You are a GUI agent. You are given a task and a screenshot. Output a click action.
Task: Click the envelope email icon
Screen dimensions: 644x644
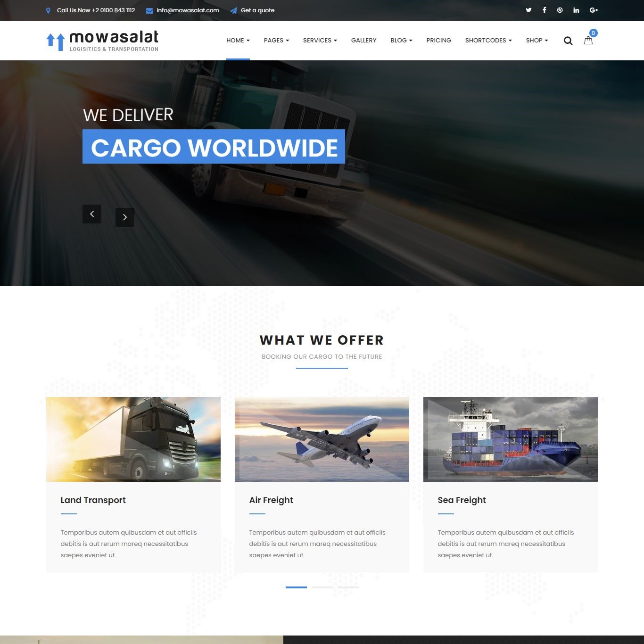click(149, 10)
